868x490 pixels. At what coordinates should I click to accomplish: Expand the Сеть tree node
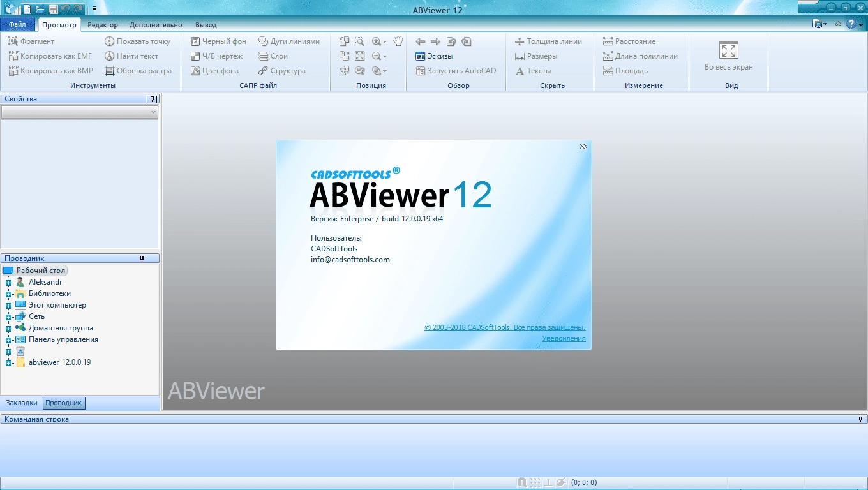point(8,317)
